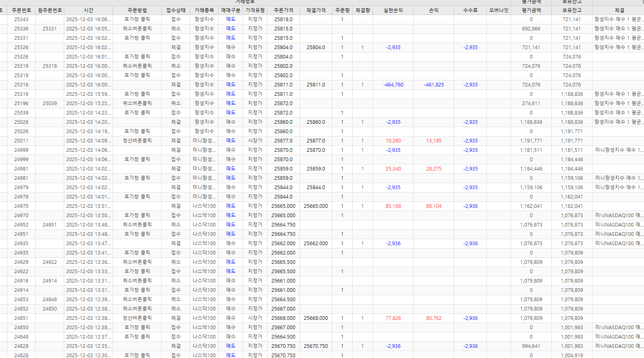Image resolution: width=644 pixels, height=358 pixels.
Task: Click the 손익 column header
Action: point(434,10)
